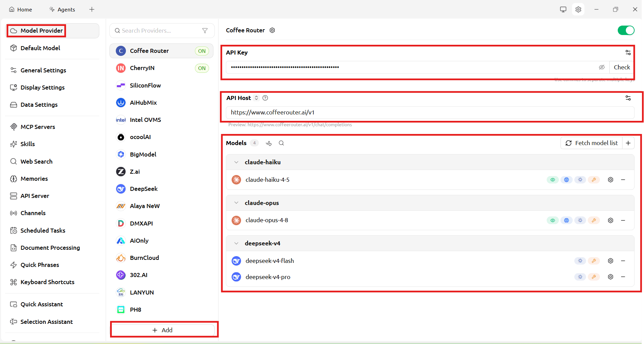Open the manage models icon beside Models
This screenshot has height=344, width=644.
pyautogui.click(x=269, y=143)
